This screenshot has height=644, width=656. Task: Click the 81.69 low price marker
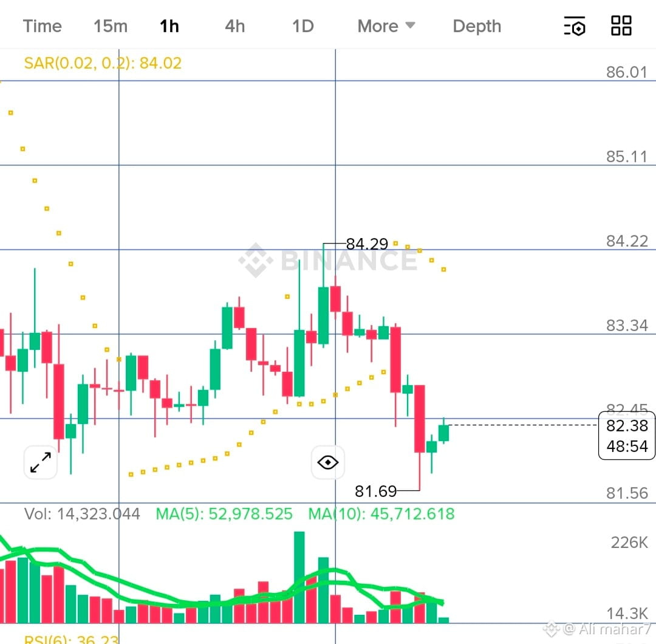(376, 491)
